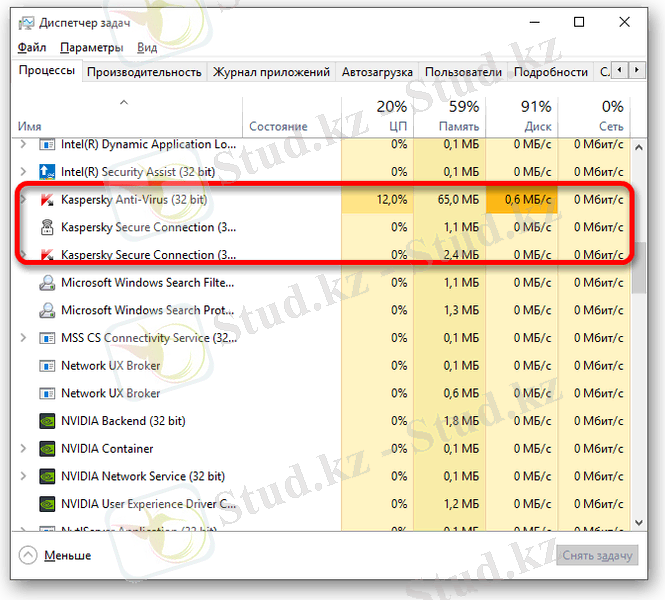Expand the Intel(R) Dynamic Application Loader row
The image size is (665, 600).
pos(23,145)
